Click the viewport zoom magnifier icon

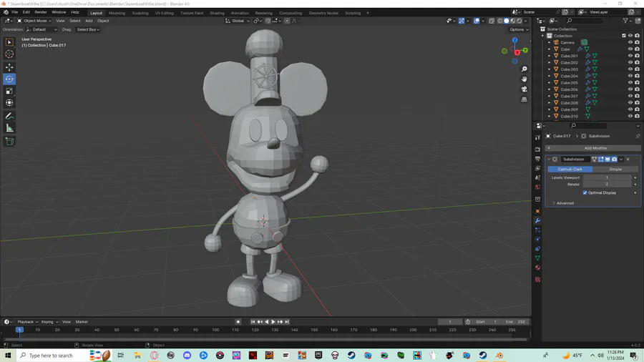[x=524, y=69]
